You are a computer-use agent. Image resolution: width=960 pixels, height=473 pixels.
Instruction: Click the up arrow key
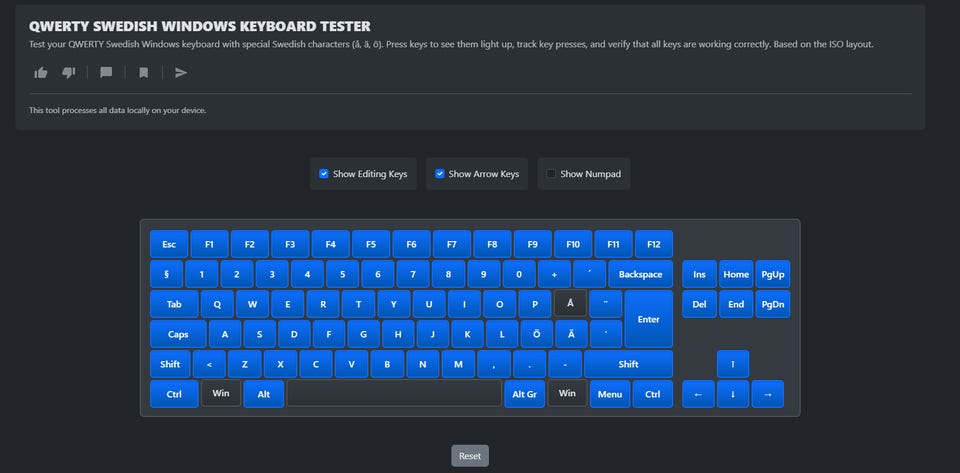point(733,364)
